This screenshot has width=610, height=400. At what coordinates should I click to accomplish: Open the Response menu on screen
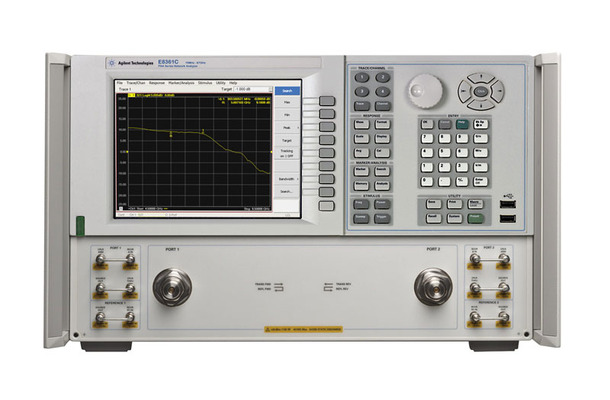coord(157,83)
